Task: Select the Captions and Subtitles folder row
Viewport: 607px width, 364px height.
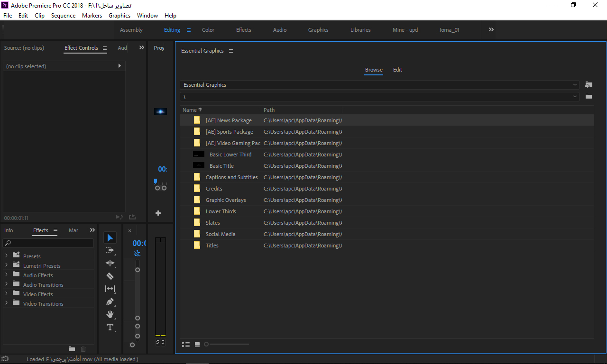Action: click(387, 177)
